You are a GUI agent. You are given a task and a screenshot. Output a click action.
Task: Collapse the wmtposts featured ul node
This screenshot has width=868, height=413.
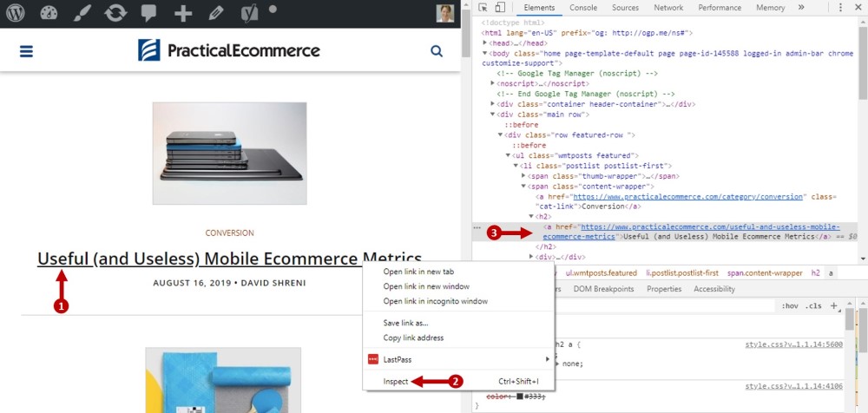click(508, 155)
